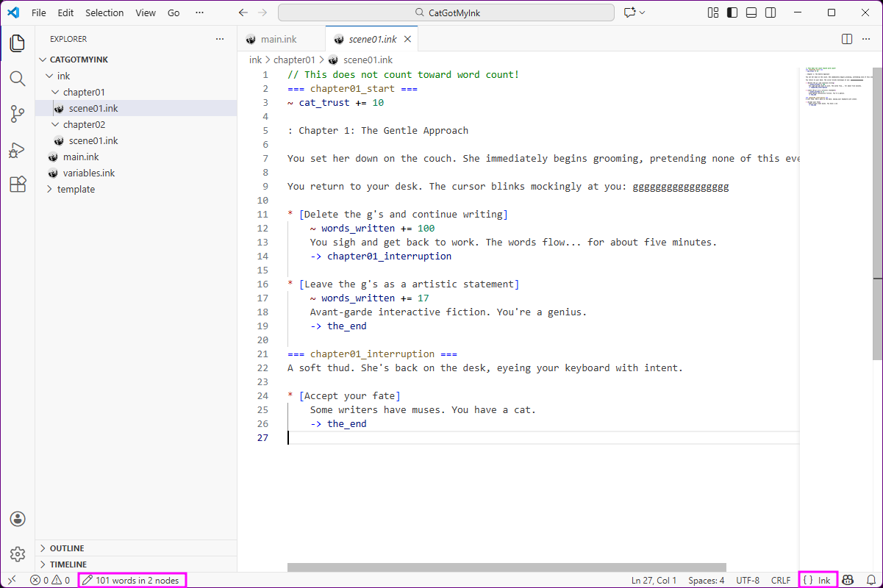Open the Source Control view
The image size is (883, 588).
tap(17, 114)
